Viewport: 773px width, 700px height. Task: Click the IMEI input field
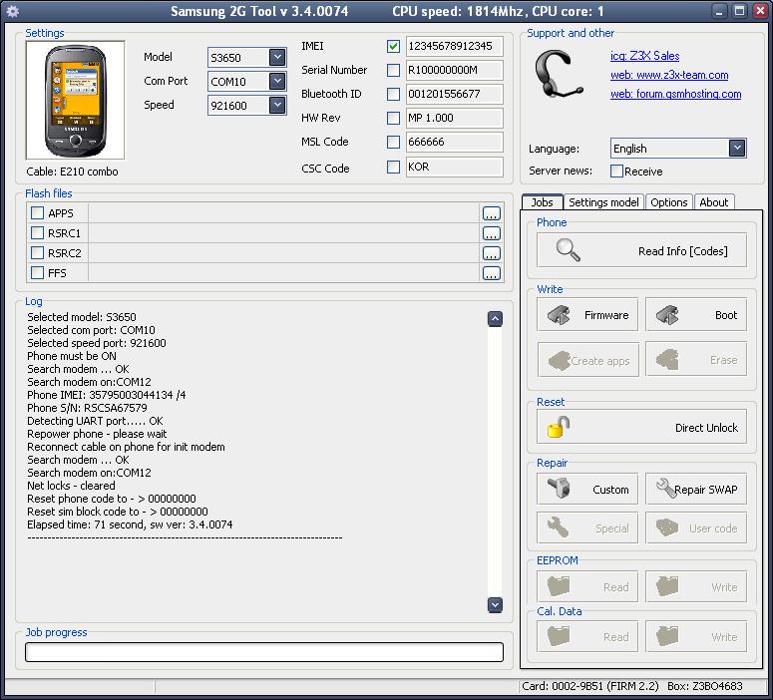tap(454, 46)
